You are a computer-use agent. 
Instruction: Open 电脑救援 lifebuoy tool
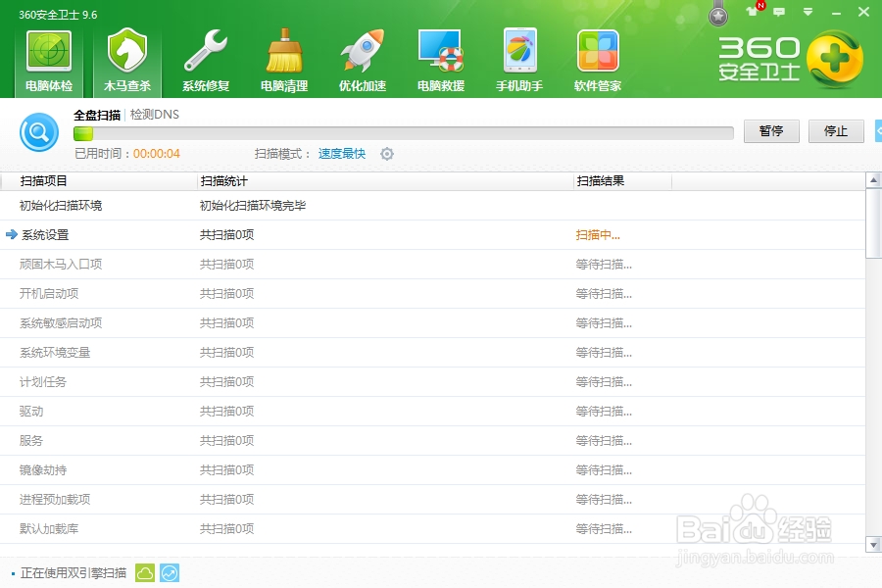(x=441, y=62)
